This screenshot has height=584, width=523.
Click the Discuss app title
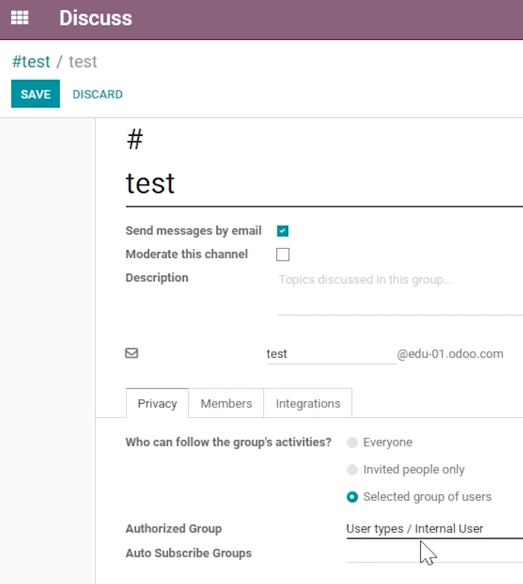tap(96, 18)
